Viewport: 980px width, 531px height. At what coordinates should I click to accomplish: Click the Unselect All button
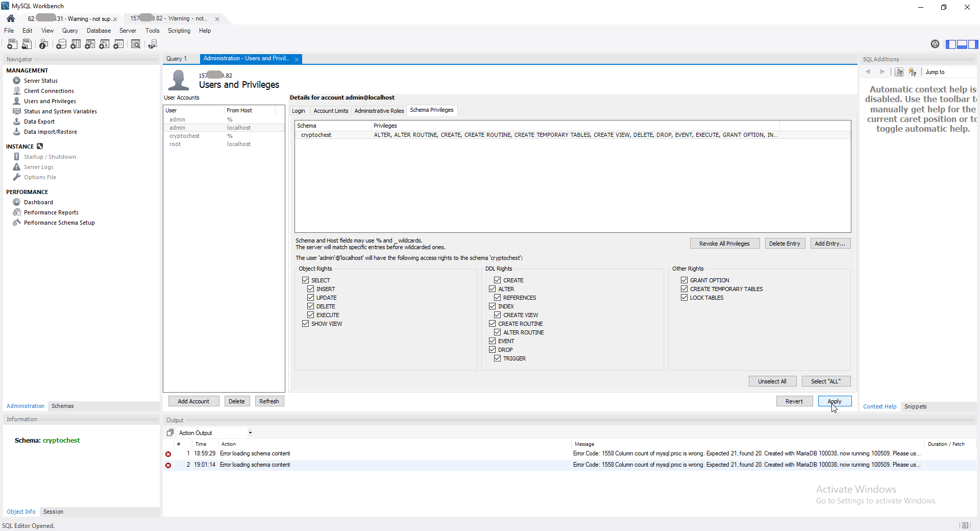tap(772, 381)
